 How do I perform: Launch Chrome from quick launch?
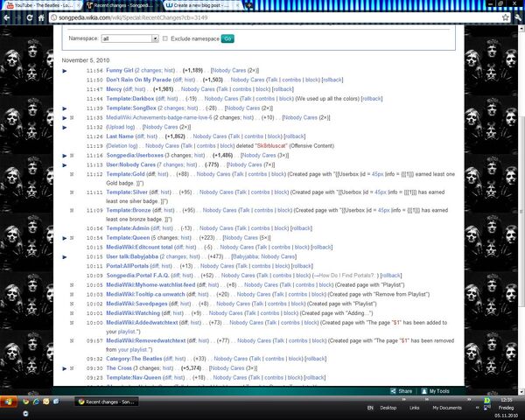[x=25, y=402]
